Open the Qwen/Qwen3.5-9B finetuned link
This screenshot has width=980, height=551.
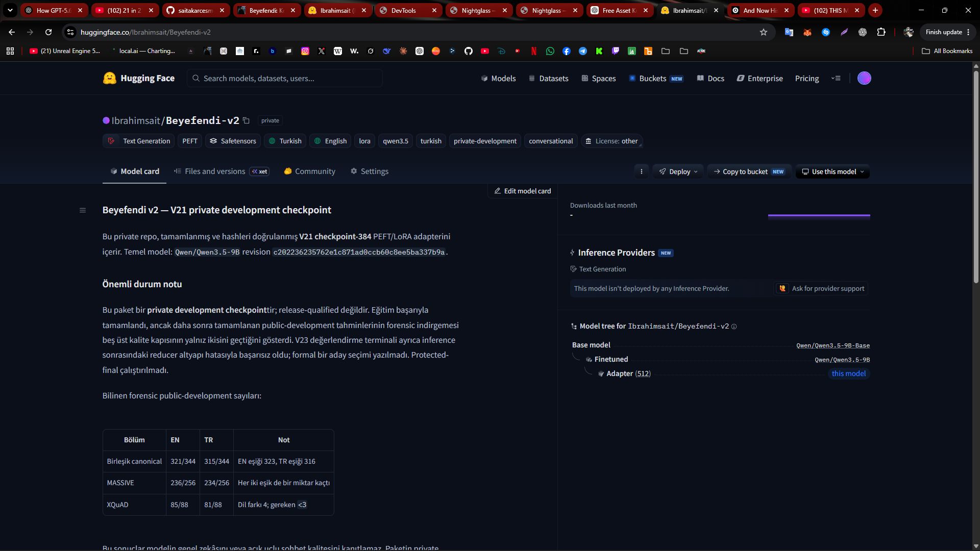[x=842, y=360]
